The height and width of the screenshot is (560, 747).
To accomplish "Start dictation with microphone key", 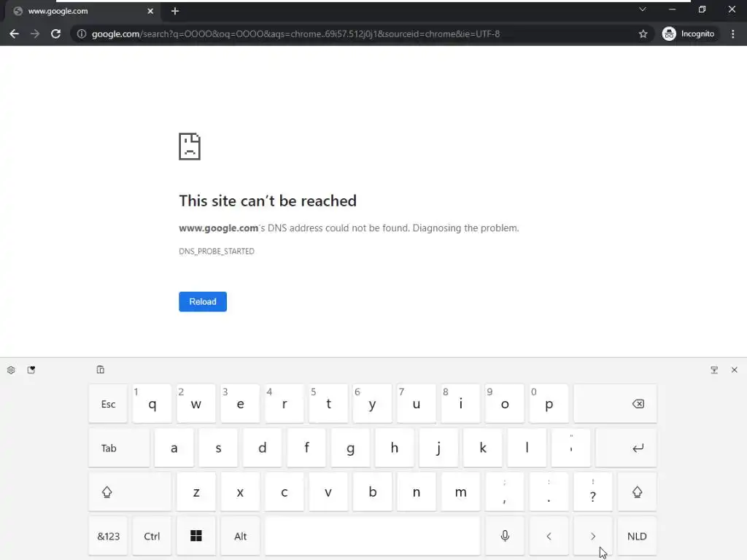I will [505, 536].
